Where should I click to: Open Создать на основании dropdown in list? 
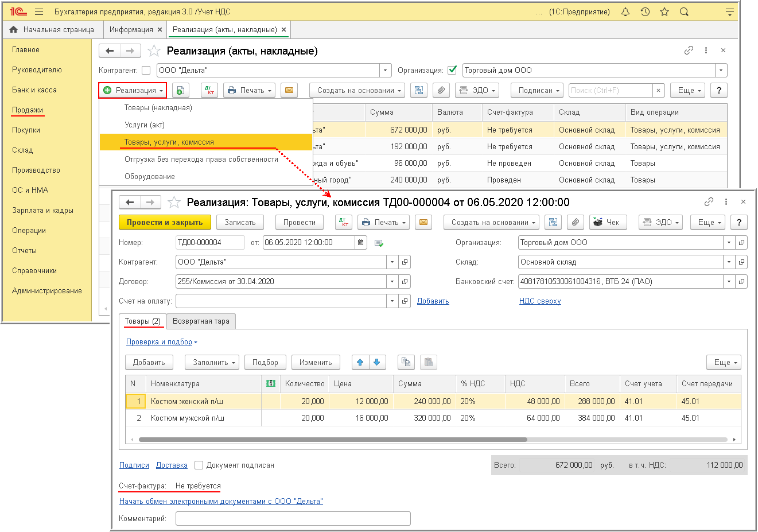click(x=357, y=90)
